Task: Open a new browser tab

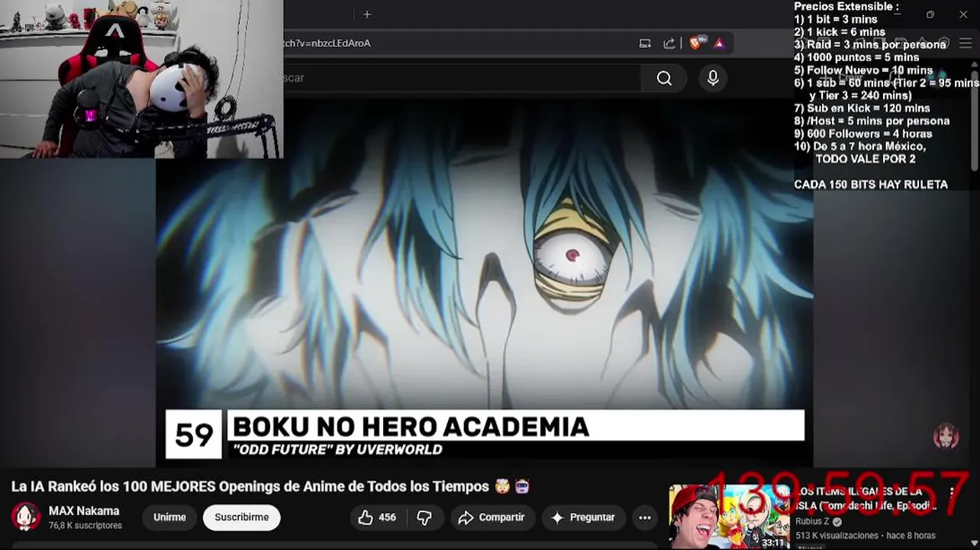Action: pos(367,15)
